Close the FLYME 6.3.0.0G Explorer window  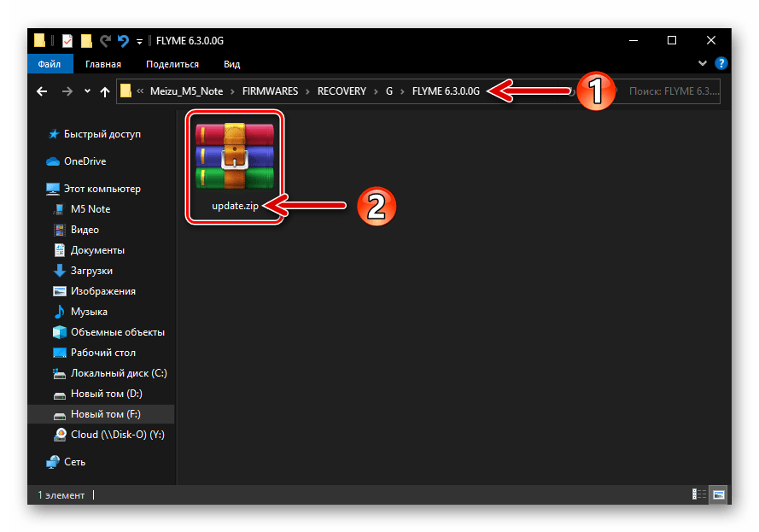[711, 41]
